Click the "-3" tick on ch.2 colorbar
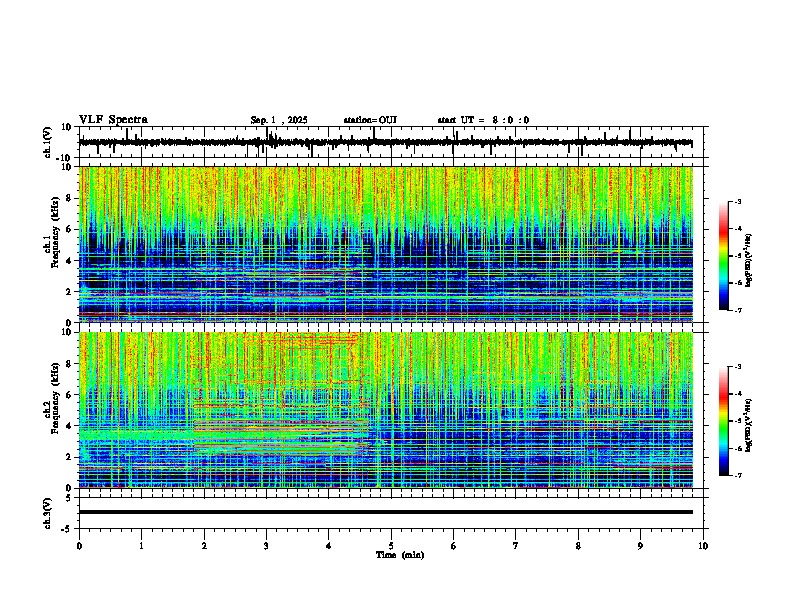 tap(737, 367)
